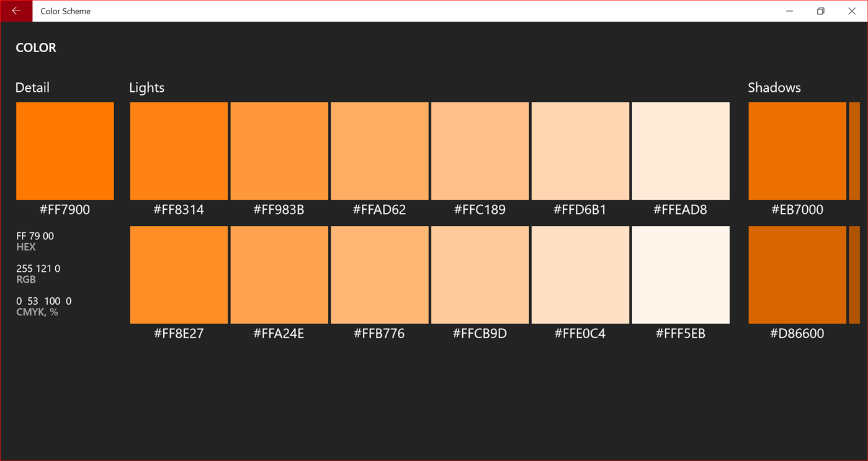Select the #EB7000 swatch under Shadows
The image size is (868, 461).
coord(797,151)
